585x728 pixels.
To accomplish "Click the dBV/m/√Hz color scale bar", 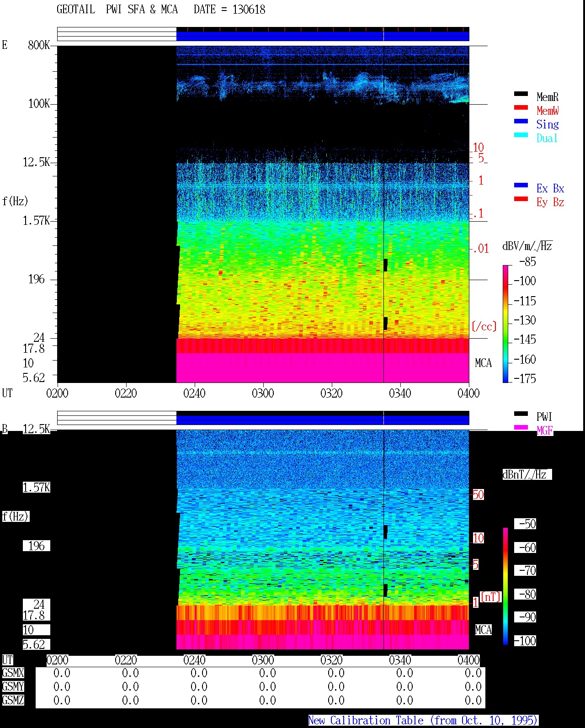I will click(505, 324).
